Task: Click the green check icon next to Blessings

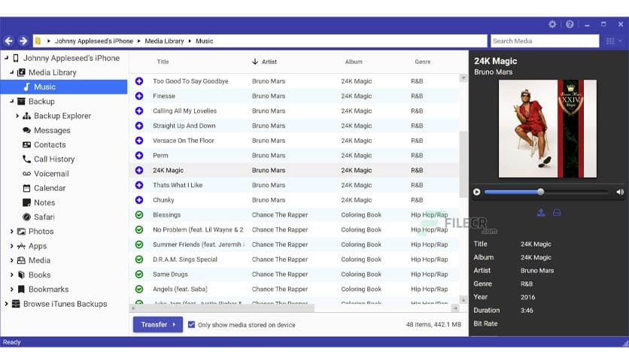Action: (139, 215)
